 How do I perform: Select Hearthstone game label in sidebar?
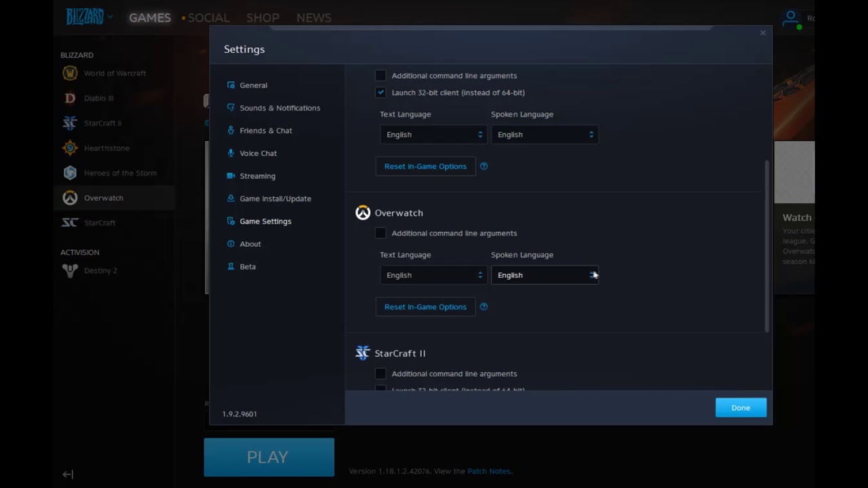pos(106,148)
